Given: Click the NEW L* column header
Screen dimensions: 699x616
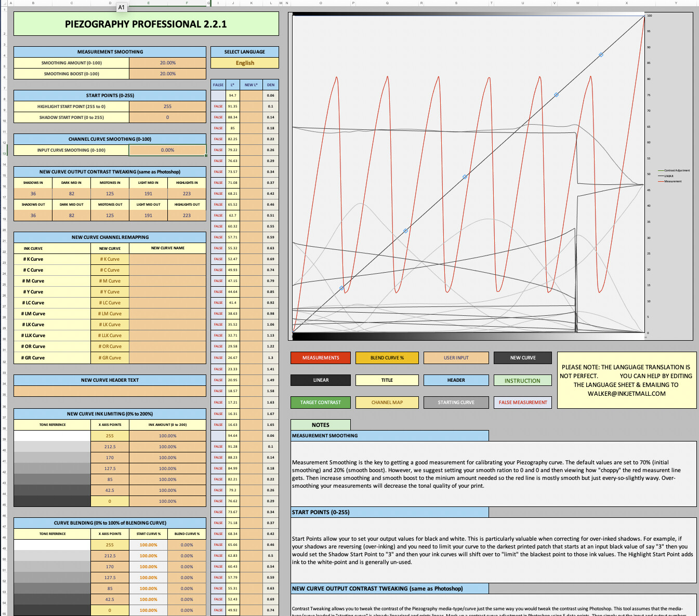Looking at the screenshot, I should click(251, 85).
